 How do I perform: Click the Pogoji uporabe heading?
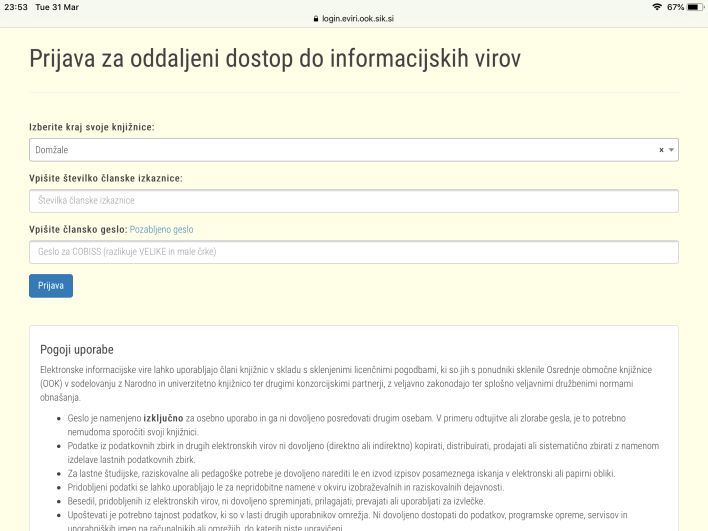coord(76,350)
